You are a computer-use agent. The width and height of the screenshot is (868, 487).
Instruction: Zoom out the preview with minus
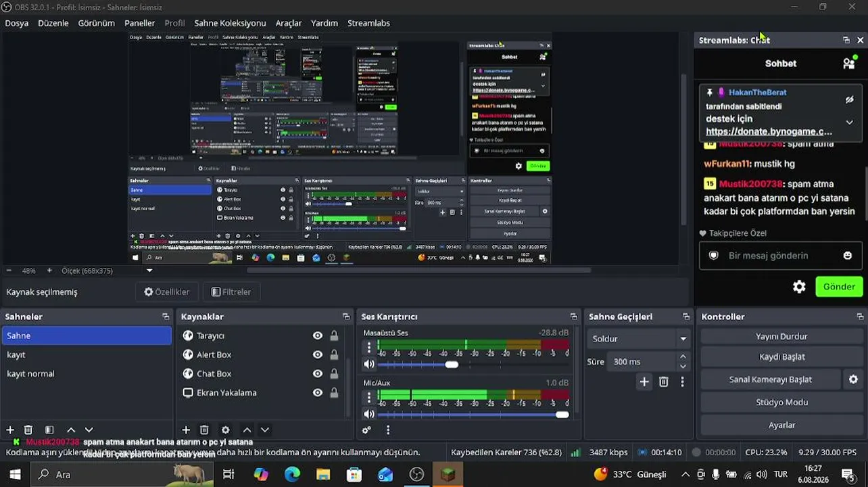pos(9,271)
